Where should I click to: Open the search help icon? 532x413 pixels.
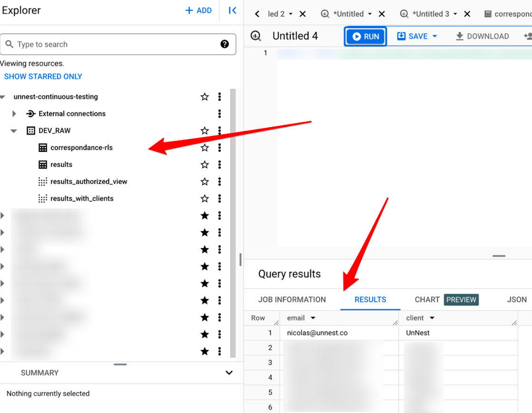tap(225, 44)
